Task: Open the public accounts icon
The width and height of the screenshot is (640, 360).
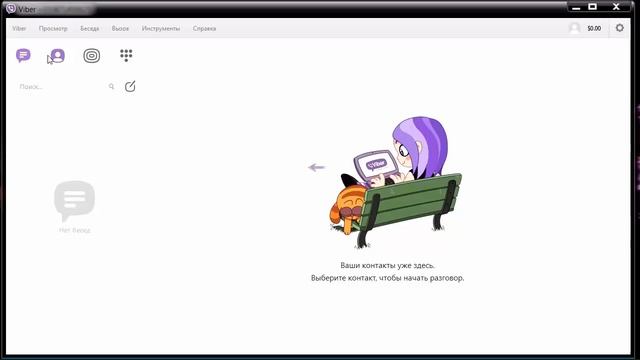Action: pyautogui.click(x=92, y=56)
